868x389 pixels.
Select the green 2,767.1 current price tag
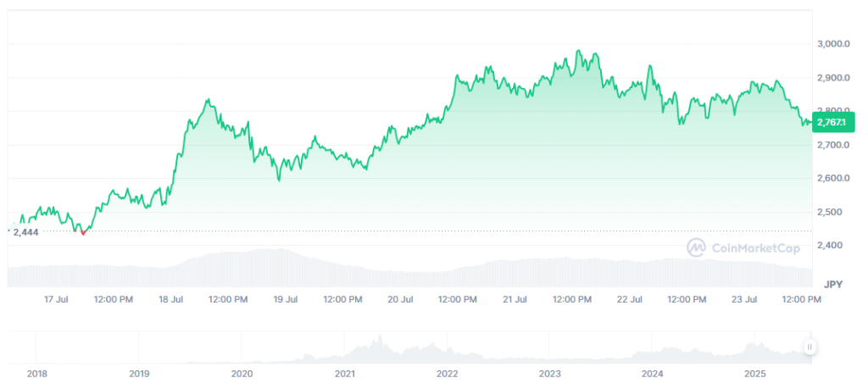[834, 124]
